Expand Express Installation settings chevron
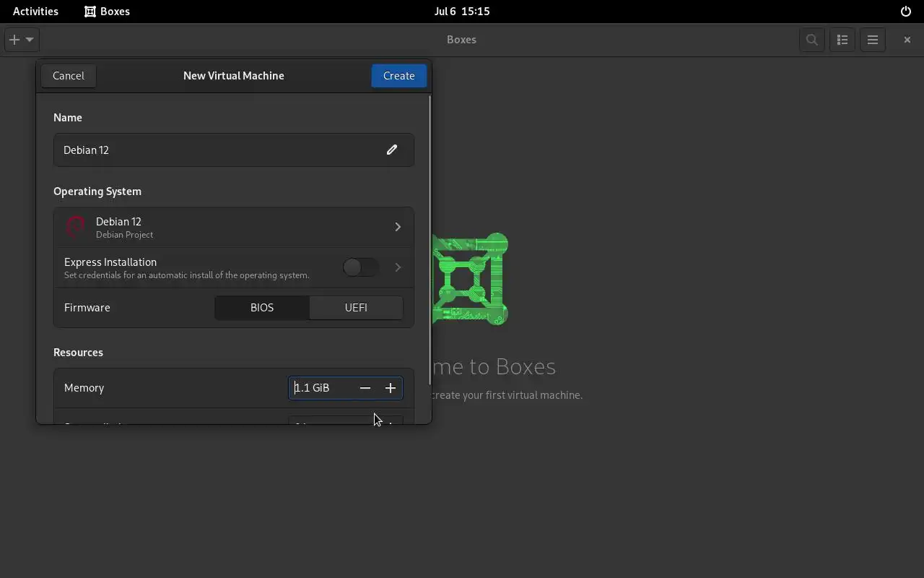The height and width of the screenshot is (578, 924). point(398,267)
